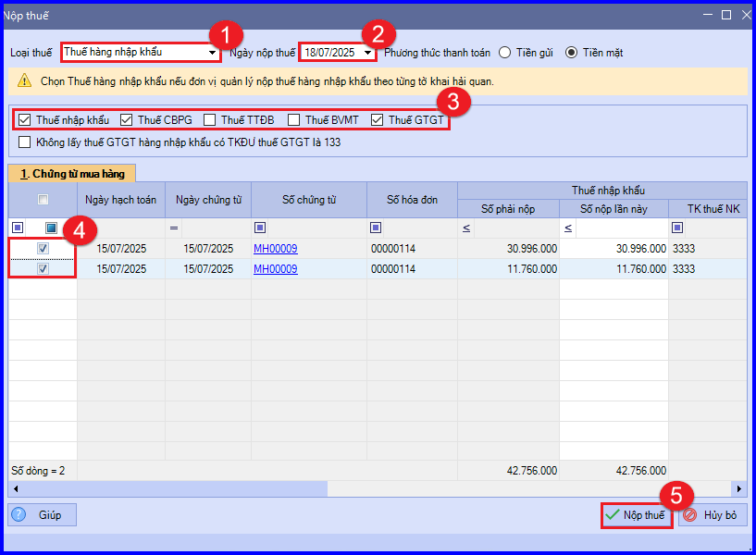Viewport: 756px width, 555px height.
Task: Click the Hủy bỏ button
Action: coord(713,515)
